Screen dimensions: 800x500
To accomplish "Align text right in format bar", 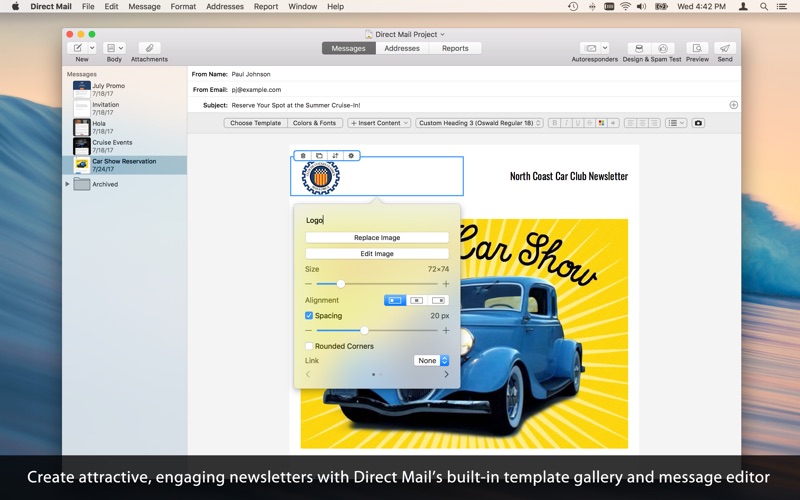I will point(654,123).
